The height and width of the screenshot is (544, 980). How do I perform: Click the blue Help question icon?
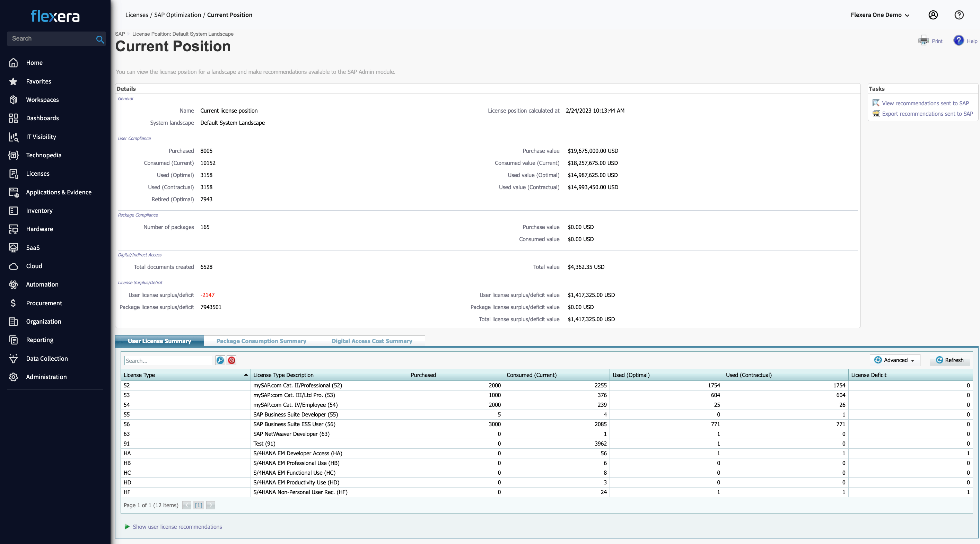(x=959, y=40)
